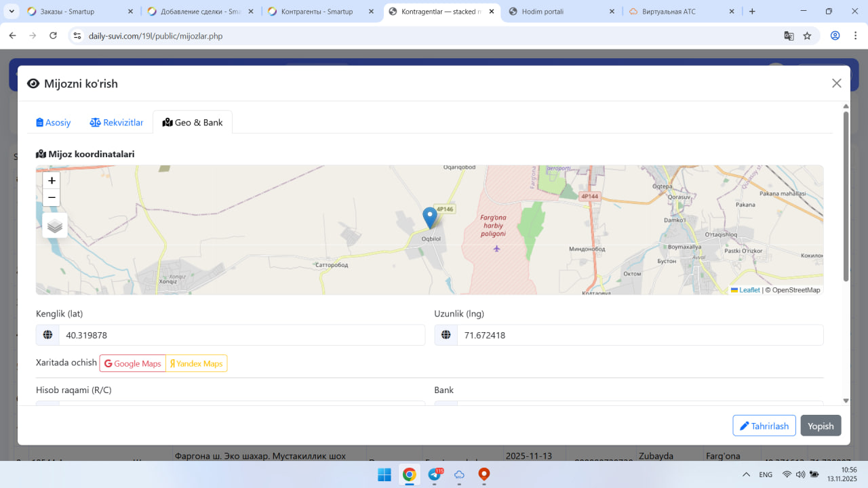Open the red map pin taskbar app

[484, 474]
